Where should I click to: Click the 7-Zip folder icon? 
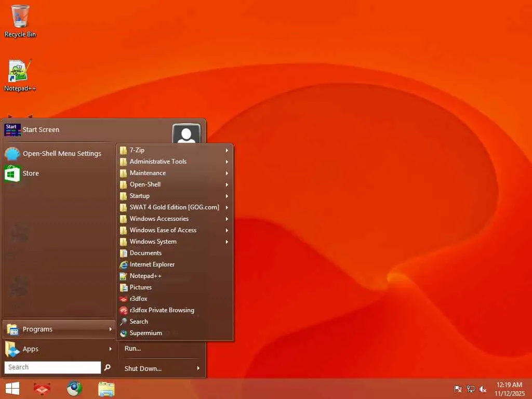pyautogui.click(x=123, y=150)
